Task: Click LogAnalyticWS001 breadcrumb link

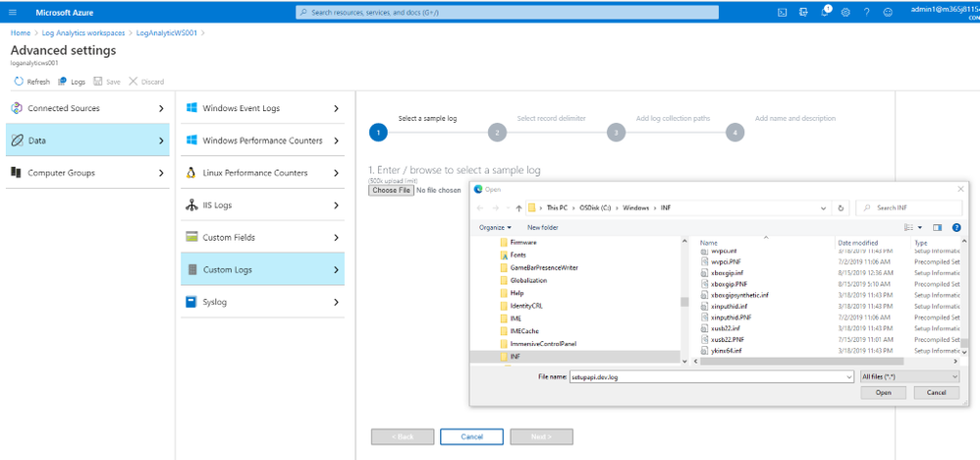Action: [167, 32]
